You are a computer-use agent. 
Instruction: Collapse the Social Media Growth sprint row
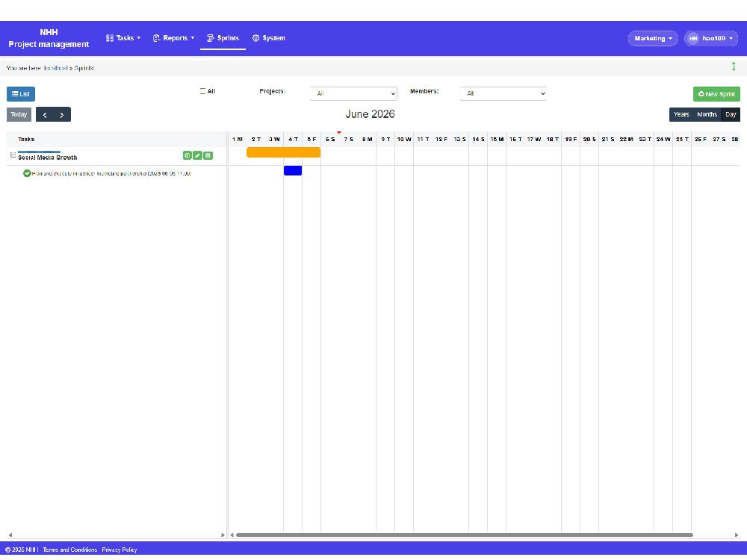pos(13,155)
